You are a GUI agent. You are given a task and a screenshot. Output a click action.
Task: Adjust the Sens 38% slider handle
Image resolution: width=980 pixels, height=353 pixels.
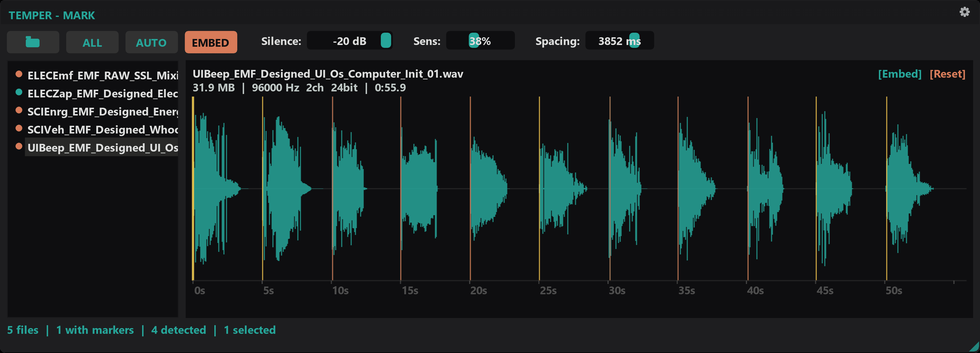(x=473, y=41)
